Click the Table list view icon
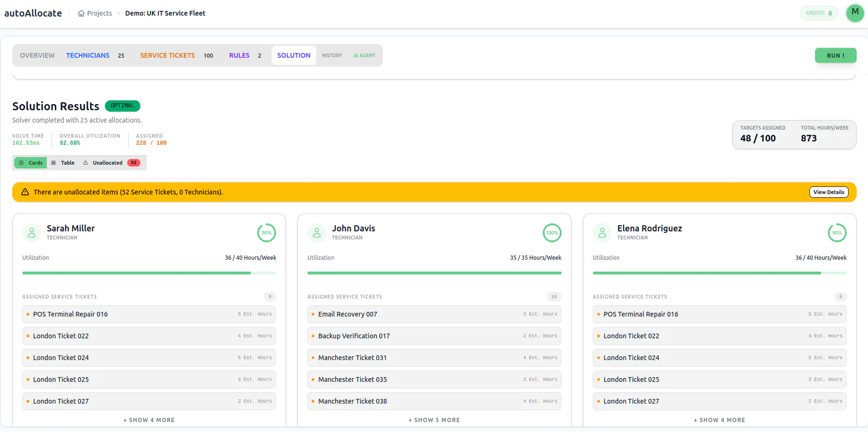 [53, 163]
